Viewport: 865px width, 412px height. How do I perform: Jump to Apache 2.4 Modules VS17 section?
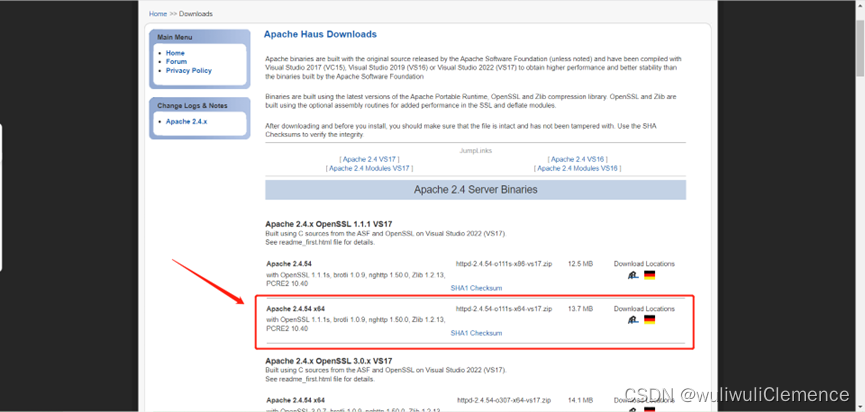coord(370,168)
